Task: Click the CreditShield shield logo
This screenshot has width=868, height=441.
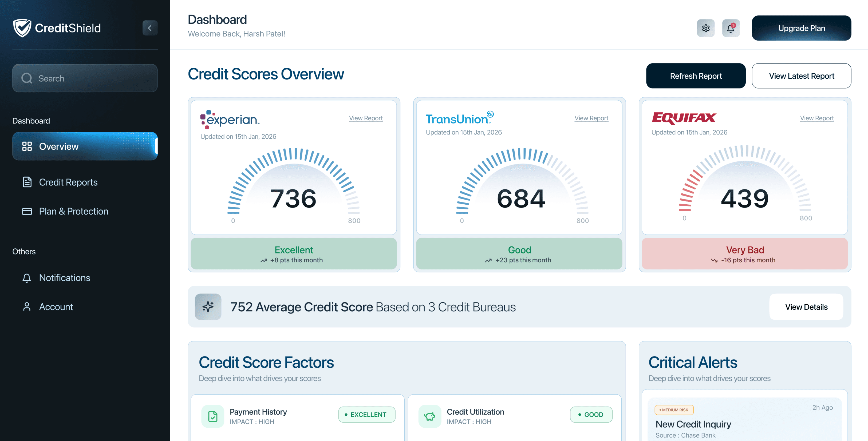Action: click(x=22, y=28)
